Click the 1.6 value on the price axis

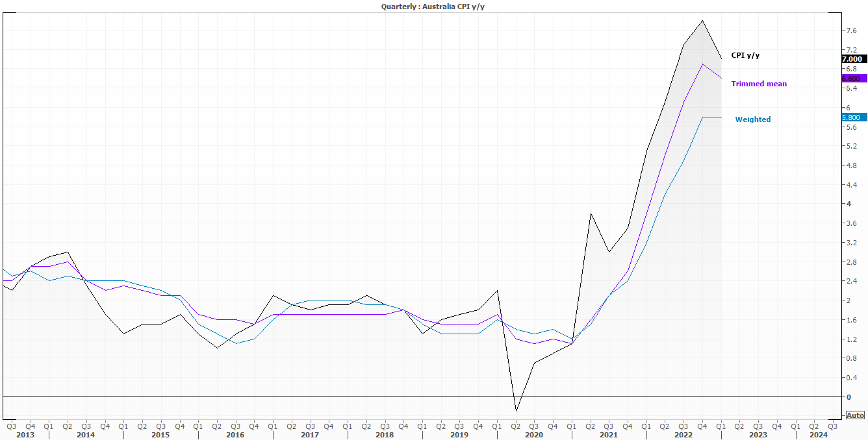click(x=851, y=320)
